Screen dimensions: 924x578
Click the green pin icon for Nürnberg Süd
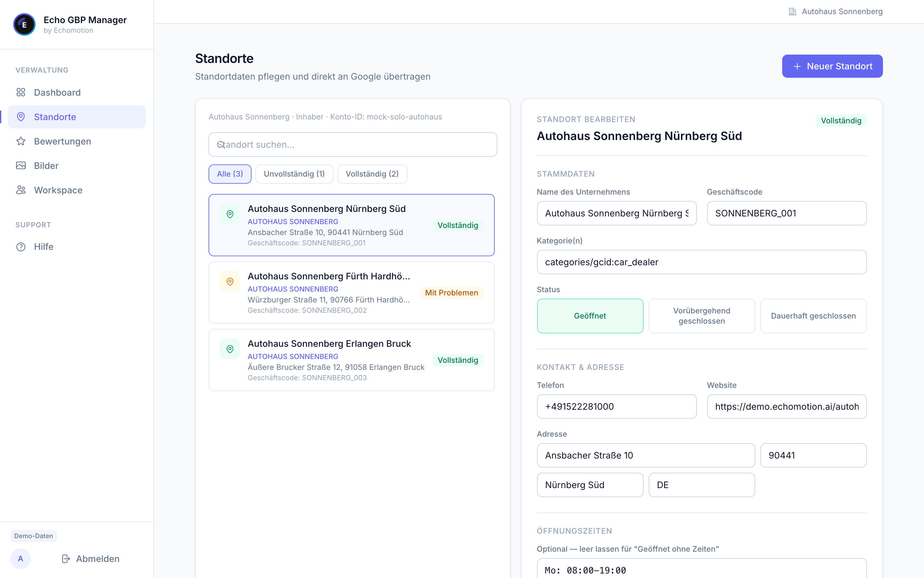(x=230, y=214)
